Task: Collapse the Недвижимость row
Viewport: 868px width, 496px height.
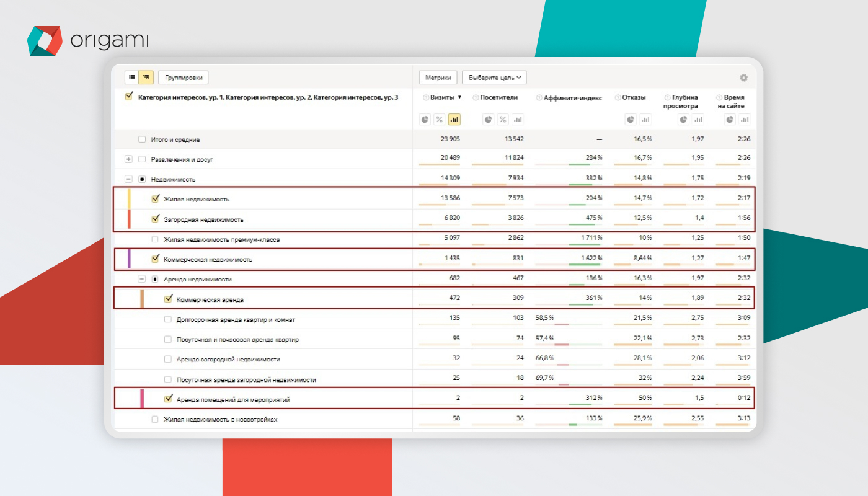Action: click(x=128, y=179)
